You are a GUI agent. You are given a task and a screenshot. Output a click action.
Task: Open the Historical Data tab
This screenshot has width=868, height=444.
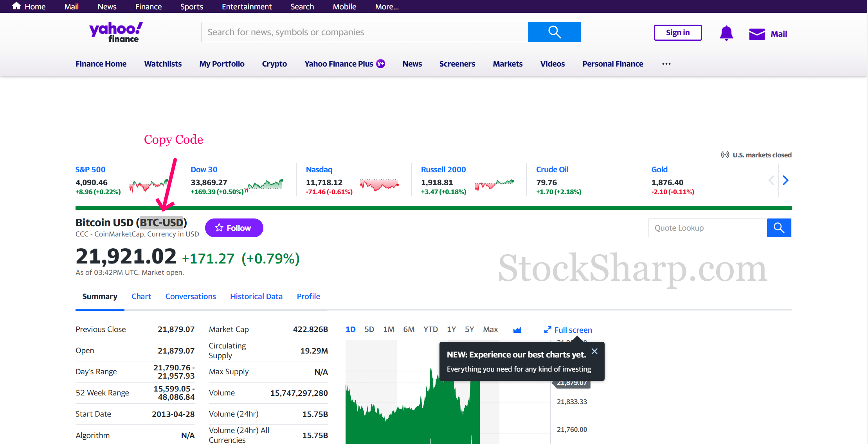(256, 296)
